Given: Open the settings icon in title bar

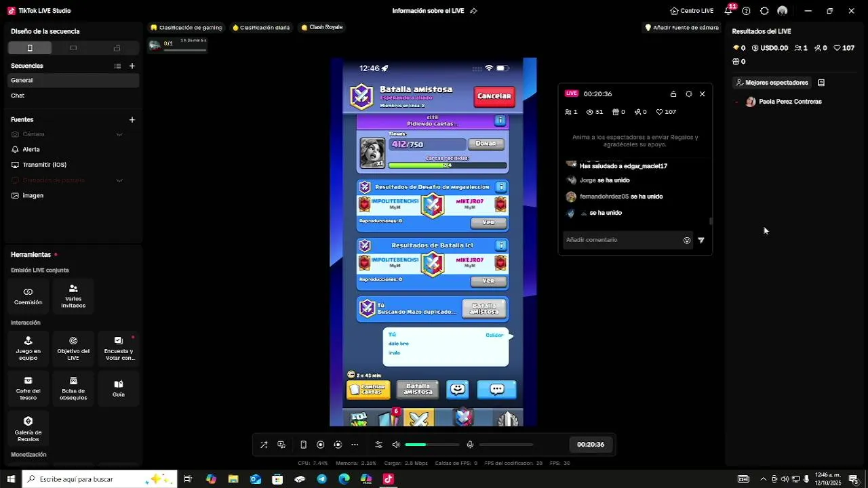Looking at the screenshot, I should tap(764, 11).
